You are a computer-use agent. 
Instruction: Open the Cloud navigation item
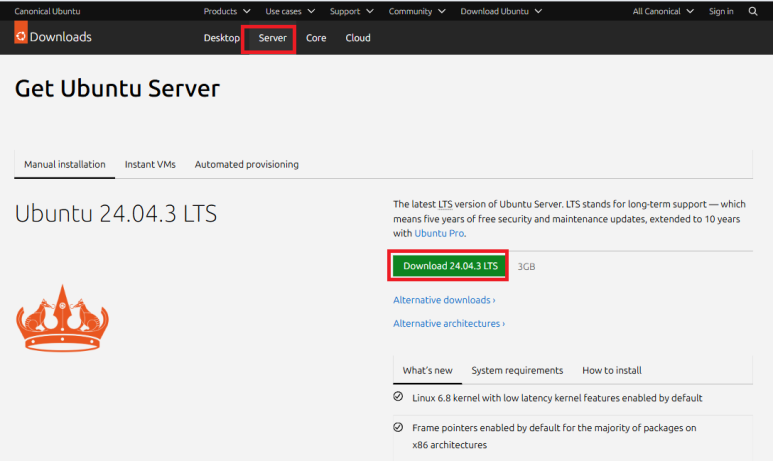358,38
